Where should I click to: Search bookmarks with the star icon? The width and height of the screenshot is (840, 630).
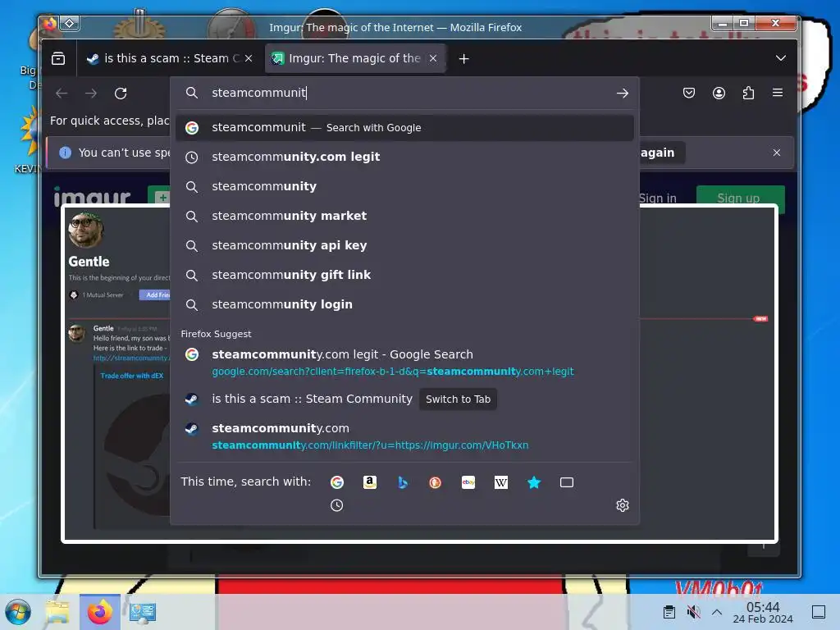534,482
